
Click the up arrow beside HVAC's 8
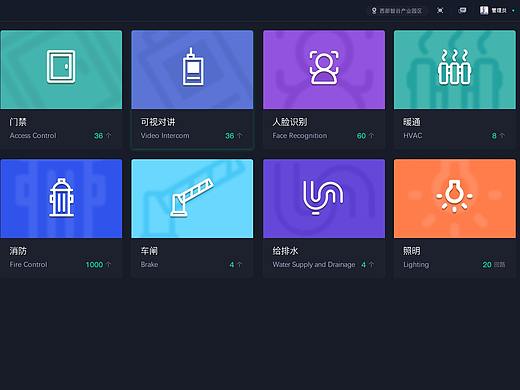(502, 135)
